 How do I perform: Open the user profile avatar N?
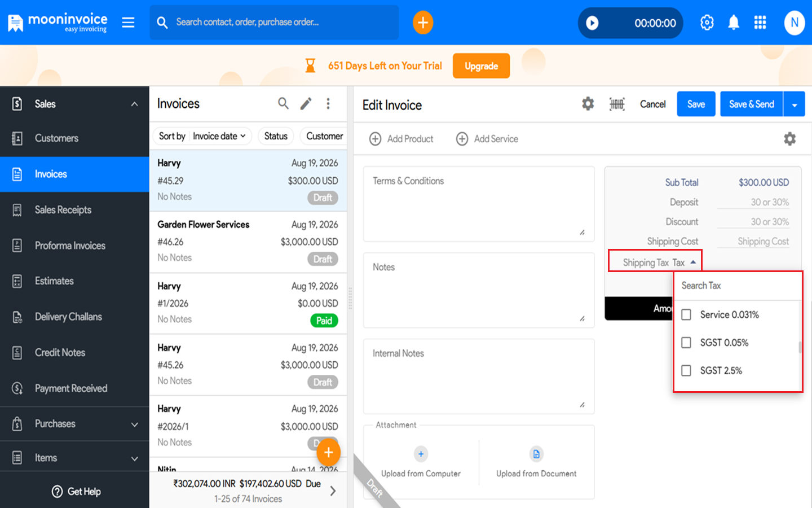[795, 23]
